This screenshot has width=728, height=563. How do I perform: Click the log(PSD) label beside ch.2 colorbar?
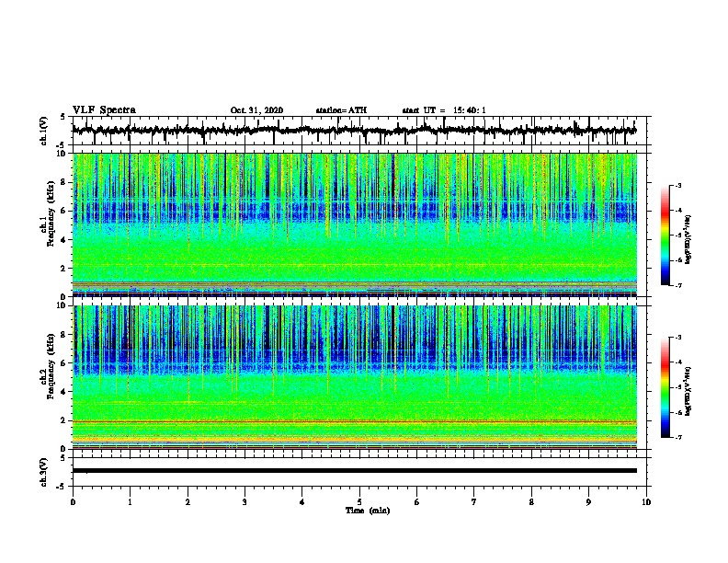click(688, 391)
